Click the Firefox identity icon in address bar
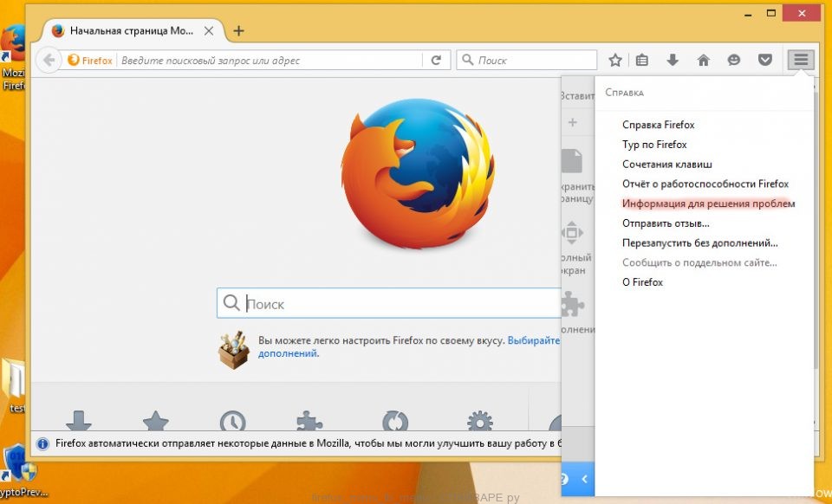 coord(90,61)
